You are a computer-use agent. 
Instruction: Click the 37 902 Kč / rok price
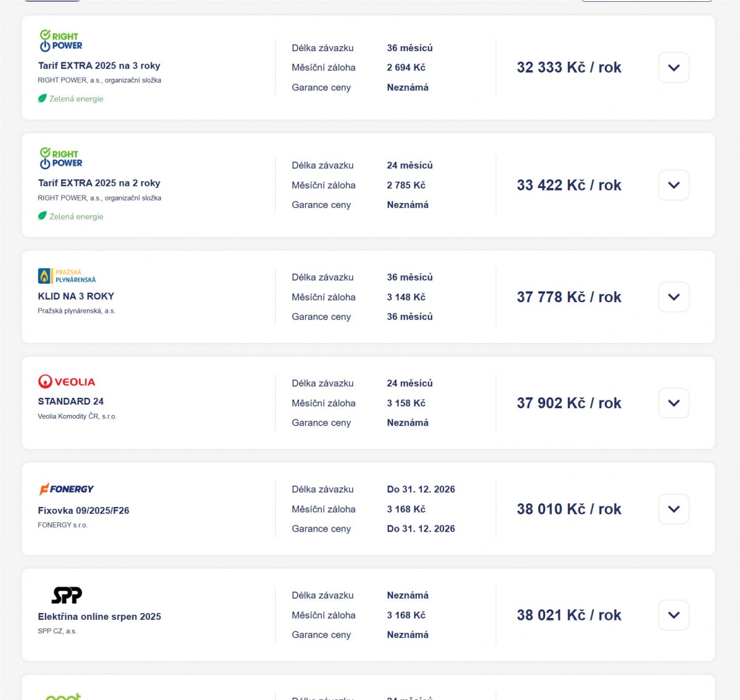pos(569,403)
